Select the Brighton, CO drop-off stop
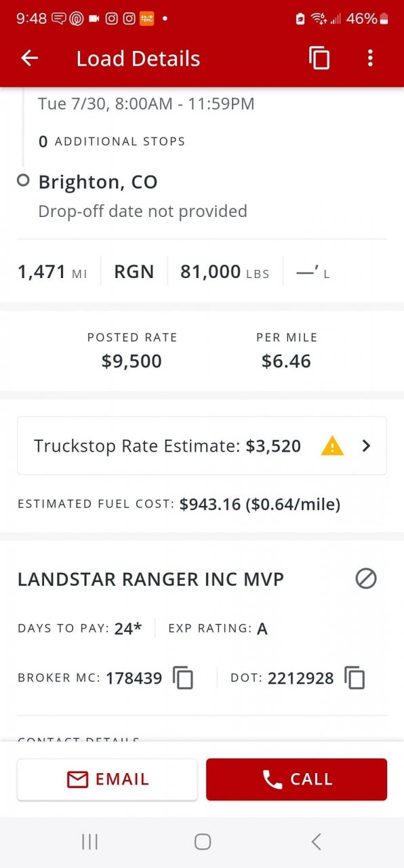The height and width of the screenshot is (868, 404). 98,182
